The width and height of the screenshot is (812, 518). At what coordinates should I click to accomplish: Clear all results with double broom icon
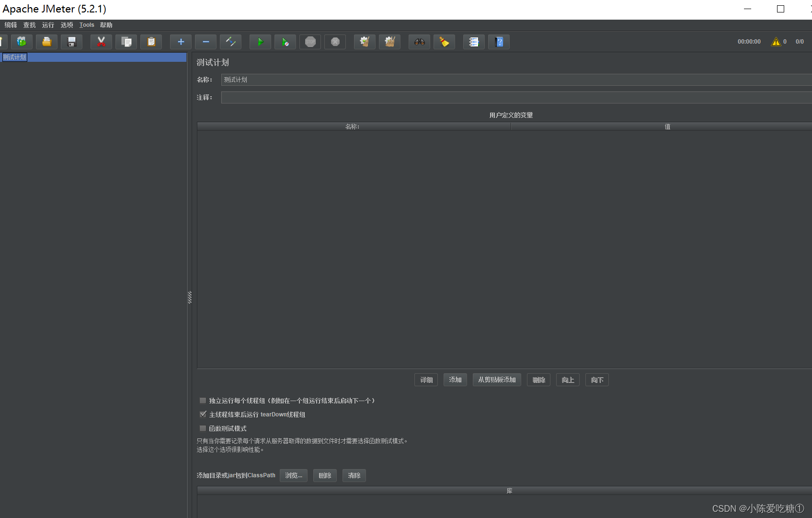pyautogui.click(x=389, y=42)
